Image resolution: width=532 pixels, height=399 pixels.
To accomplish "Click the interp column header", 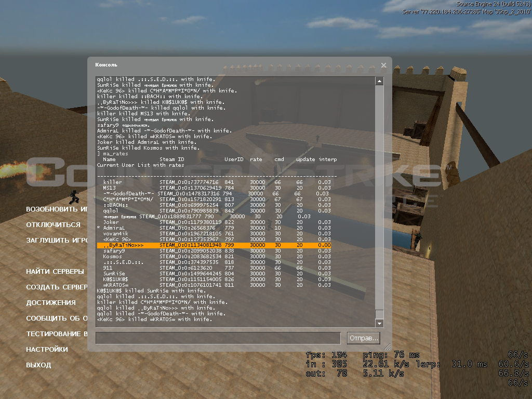I will [328, 159].
